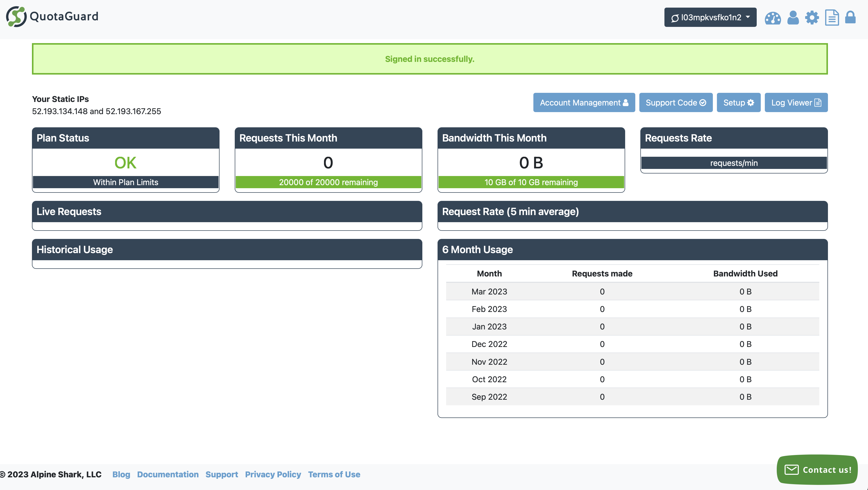Click the Plan Status card title
The image size is (868, 490).
[x=63, y=138]
